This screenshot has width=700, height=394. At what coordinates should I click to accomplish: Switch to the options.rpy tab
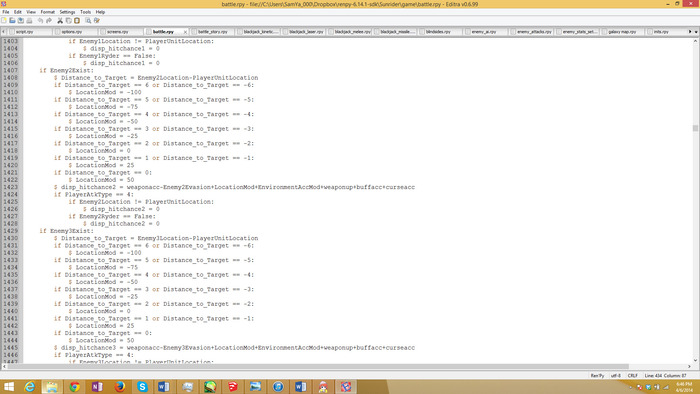click(x=75, y=32)
